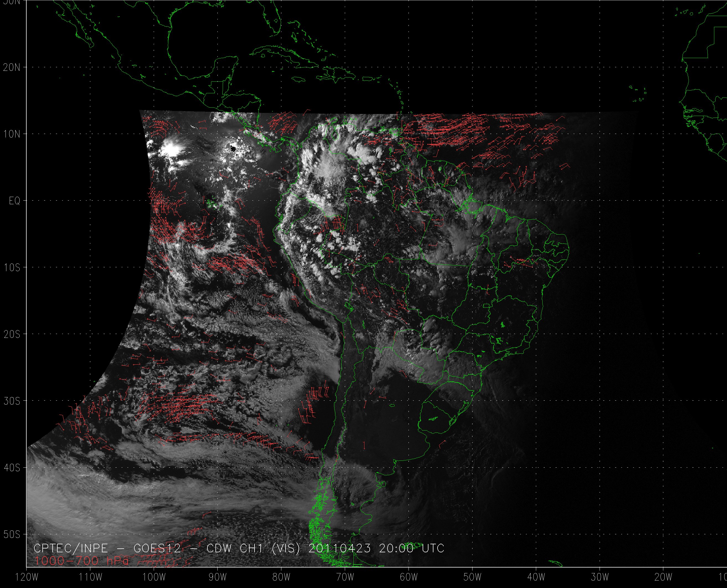Click the 60W longitude label
The image size is (727, 588).
pos(409,577)
